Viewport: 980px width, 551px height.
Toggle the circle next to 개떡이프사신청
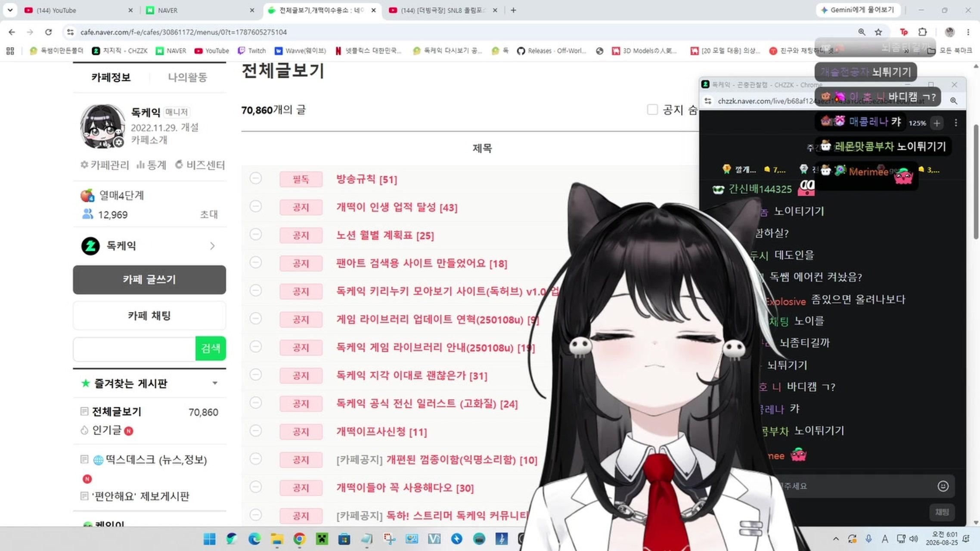pyautogui.click(x=256, y=430)
